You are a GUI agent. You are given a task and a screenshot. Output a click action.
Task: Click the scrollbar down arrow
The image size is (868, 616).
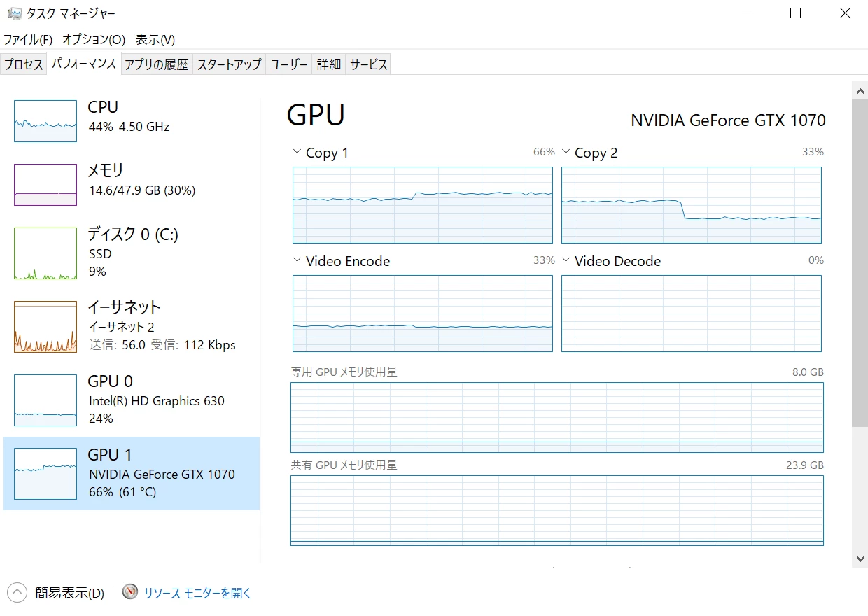860,558
